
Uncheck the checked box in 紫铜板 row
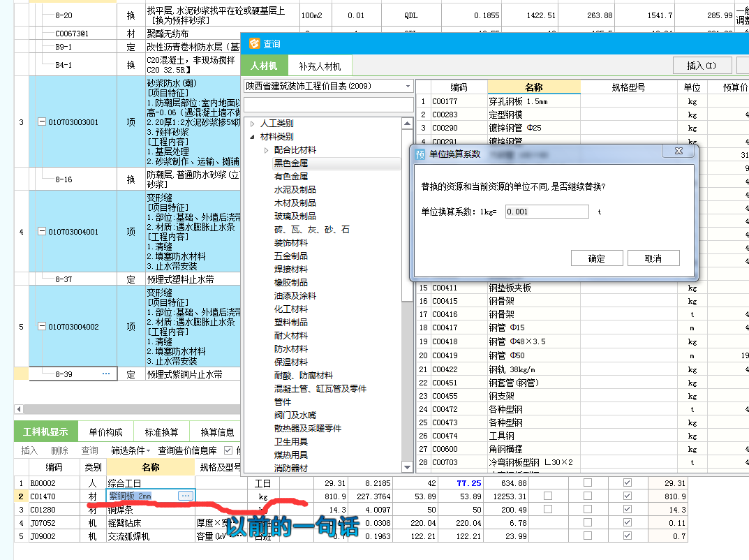[628, 496]
